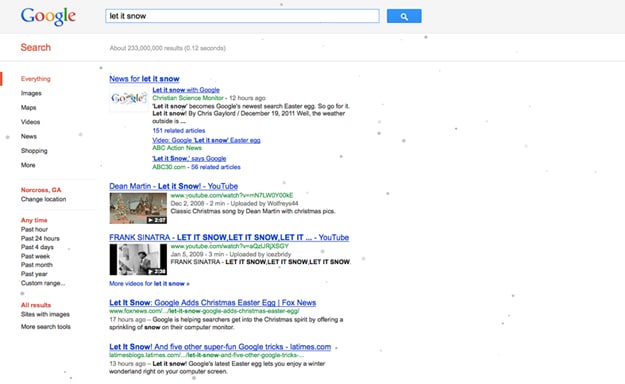This screenshot has height=384, width=625.
Task: Click the Google doodle news thumbnail
Action: (x=129, y=98)
